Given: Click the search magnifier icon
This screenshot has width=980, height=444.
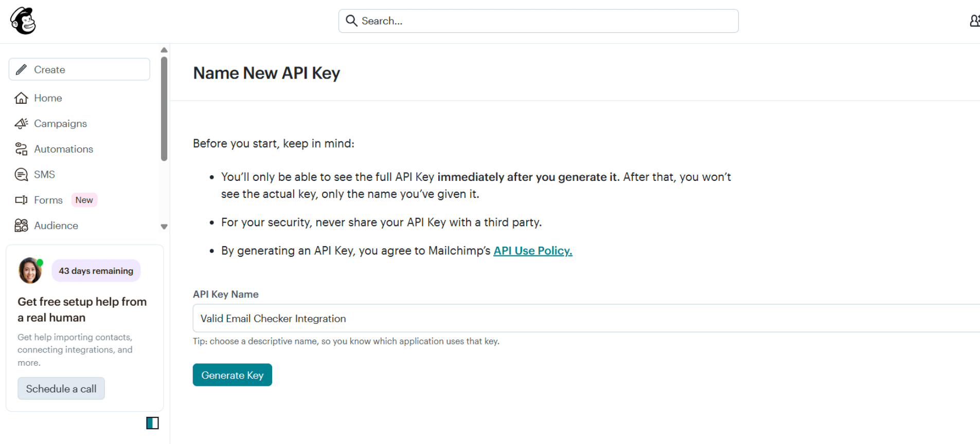Looking at the screenshot, I should tap(351, 21).
